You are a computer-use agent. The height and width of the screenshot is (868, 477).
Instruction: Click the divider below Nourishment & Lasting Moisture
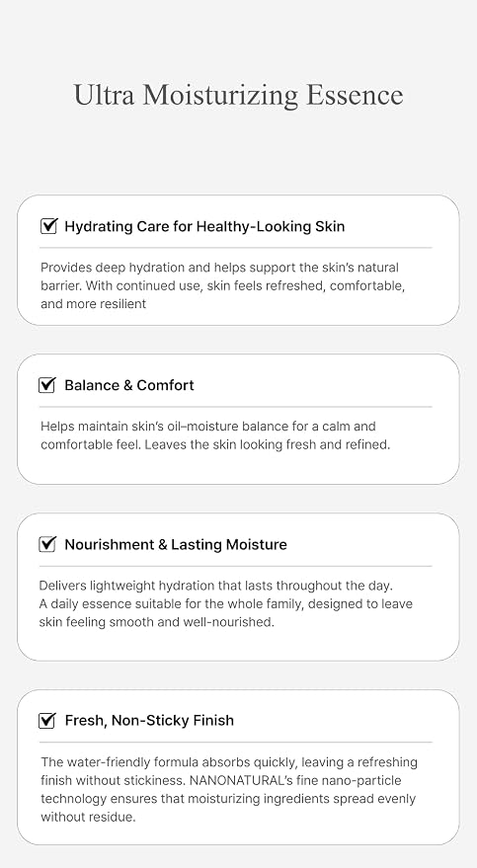(236, 566)
